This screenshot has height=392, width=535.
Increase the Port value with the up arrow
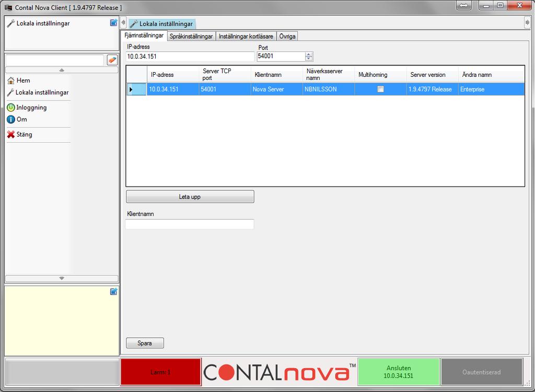[309, 54]
